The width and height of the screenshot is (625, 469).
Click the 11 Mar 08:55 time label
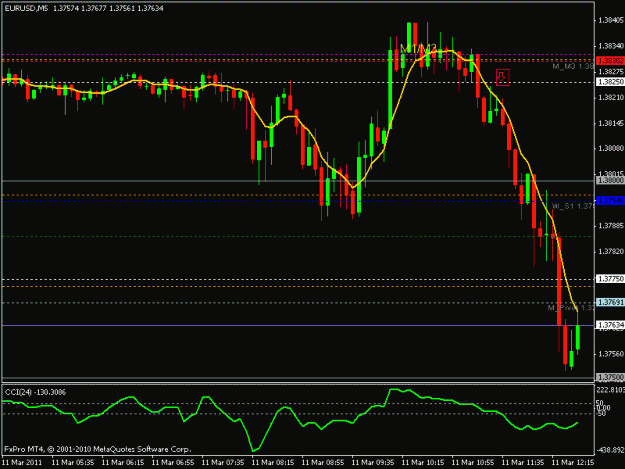[323, 463]
